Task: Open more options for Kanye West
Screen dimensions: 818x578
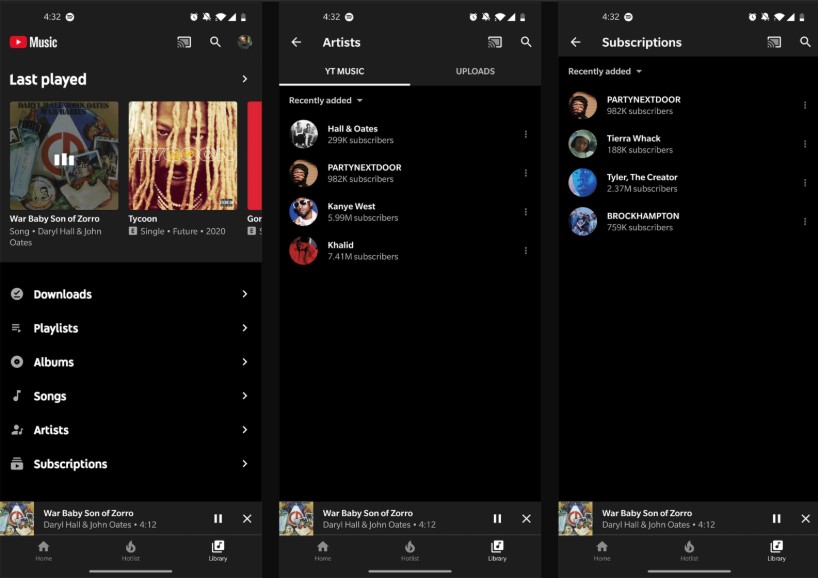Action: [x=525, y=212]
